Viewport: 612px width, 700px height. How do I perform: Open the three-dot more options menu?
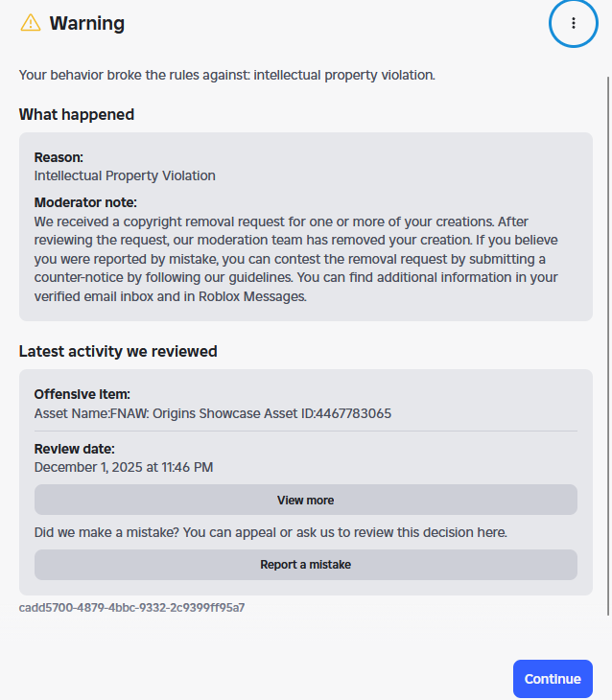[x=573, y=23]
